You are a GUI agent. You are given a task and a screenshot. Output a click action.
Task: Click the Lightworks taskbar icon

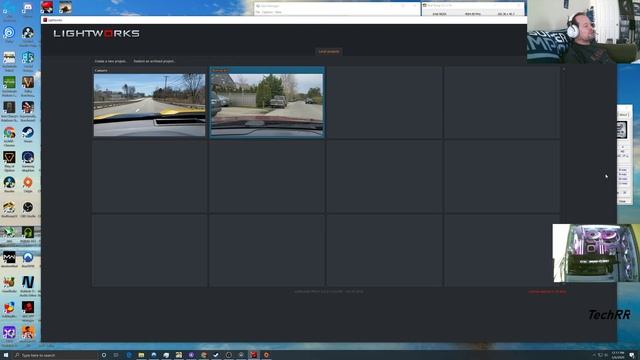click(253, 355)
